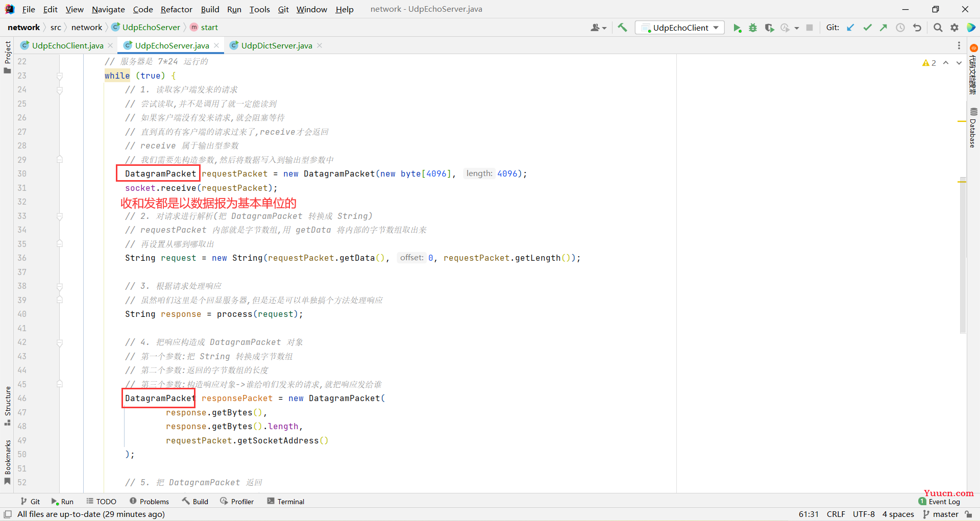Expand the run options dropdown arrow
980x521 pixels.
(797, 28)
